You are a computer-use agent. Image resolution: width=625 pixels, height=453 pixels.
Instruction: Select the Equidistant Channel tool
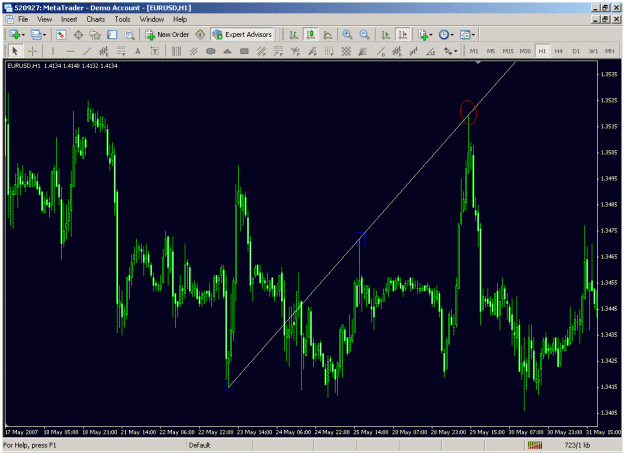pyautogui.click(x=104, y=51)
